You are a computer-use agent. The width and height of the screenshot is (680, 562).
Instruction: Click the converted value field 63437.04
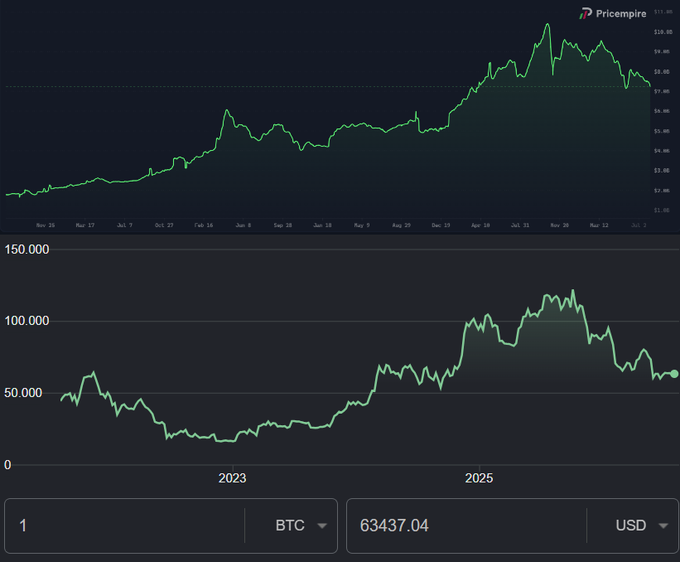pyautogui.click(x=467, y=526)
